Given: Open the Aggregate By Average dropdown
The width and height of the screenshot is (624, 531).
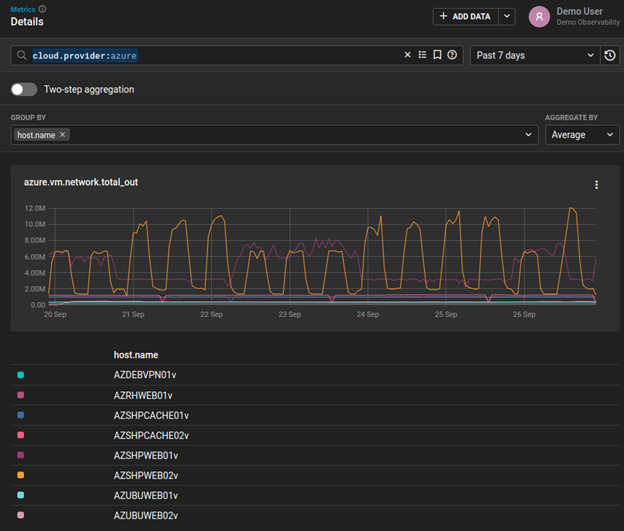Looking at the screenshot, I should point(582,135).
